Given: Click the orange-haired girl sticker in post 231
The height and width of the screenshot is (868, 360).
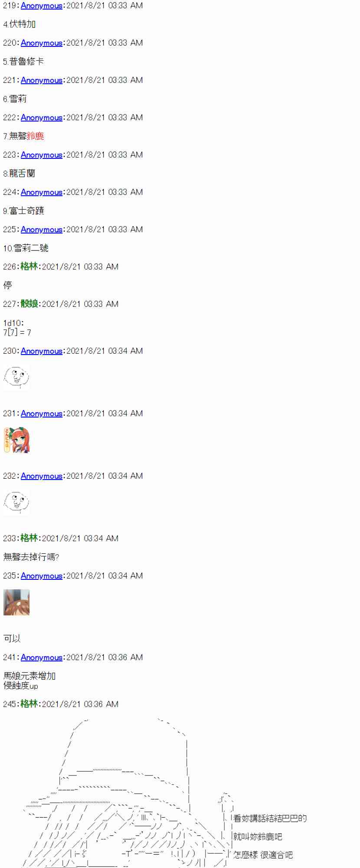Looking at the screenshot, I should 16,440.
